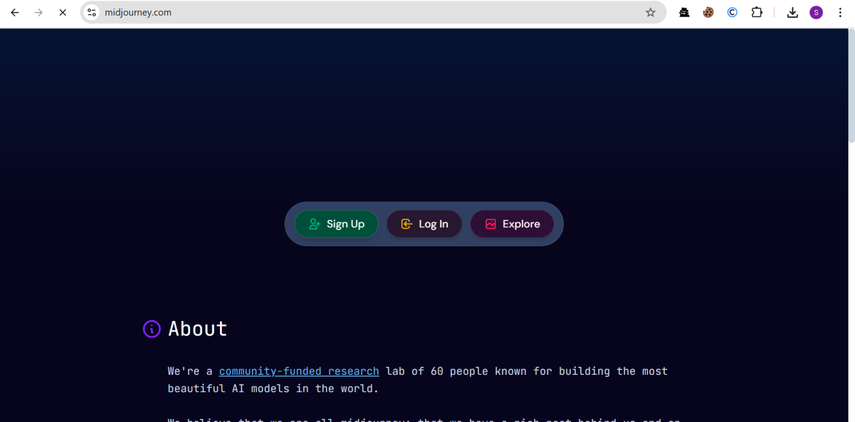Show browser downloads
This screenshot has height=422, width=855.
click(792, 13)
